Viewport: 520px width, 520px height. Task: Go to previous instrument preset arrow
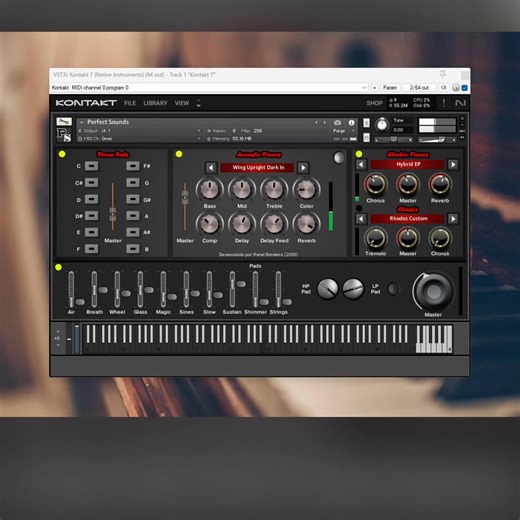(316, 122)
